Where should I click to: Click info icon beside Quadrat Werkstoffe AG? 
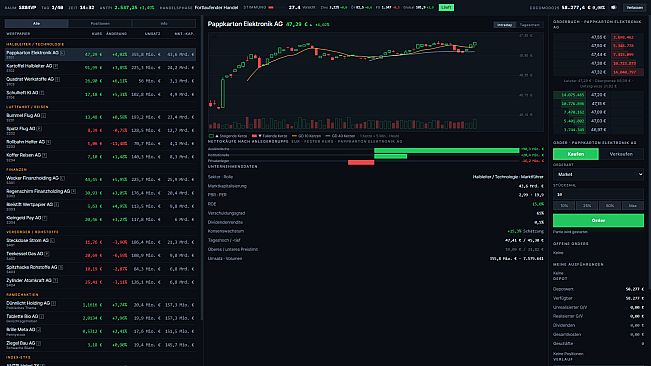click(x=57, y=79)
